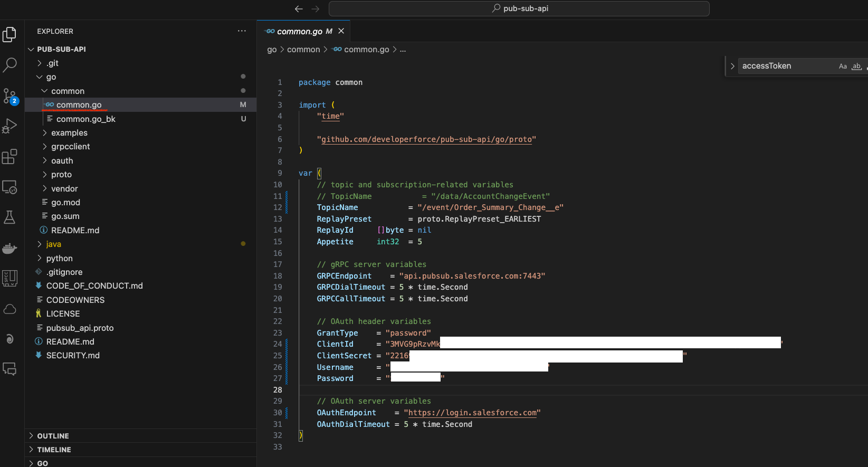Open the Docker view in activity bar
Viewport: 868px width, 467px height.
click(x=10, y=248)
